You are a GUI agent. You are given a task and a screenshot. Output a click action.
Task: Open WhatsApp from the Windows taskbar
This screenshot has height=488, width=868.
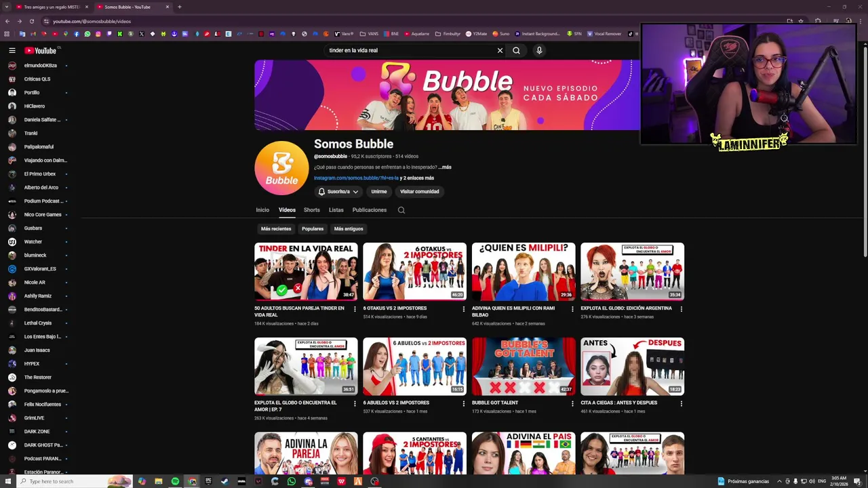click(x=292, y=481)
